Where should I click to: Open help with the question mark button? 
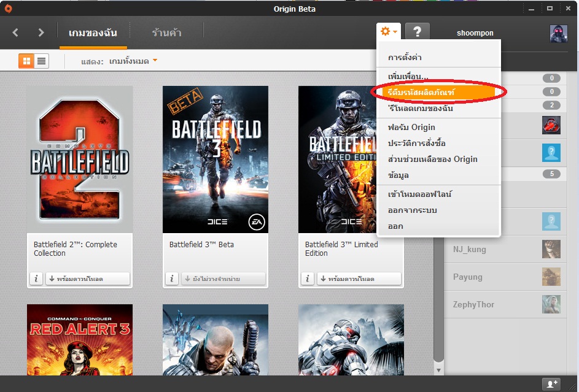418,32
